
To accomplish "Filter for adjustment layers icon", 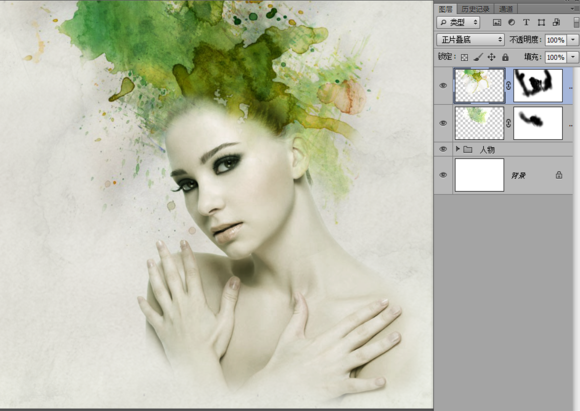I will click(x=512, y=23).
